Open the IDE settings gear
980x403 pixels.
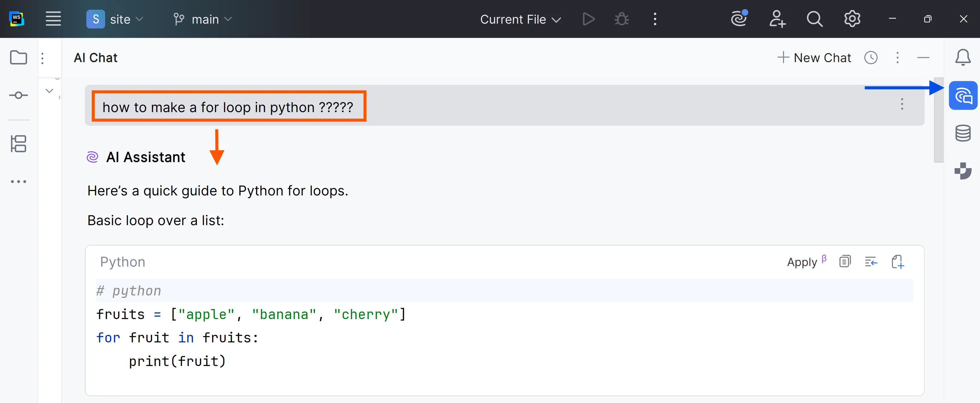pyautogui.click(x=852, y=19)
